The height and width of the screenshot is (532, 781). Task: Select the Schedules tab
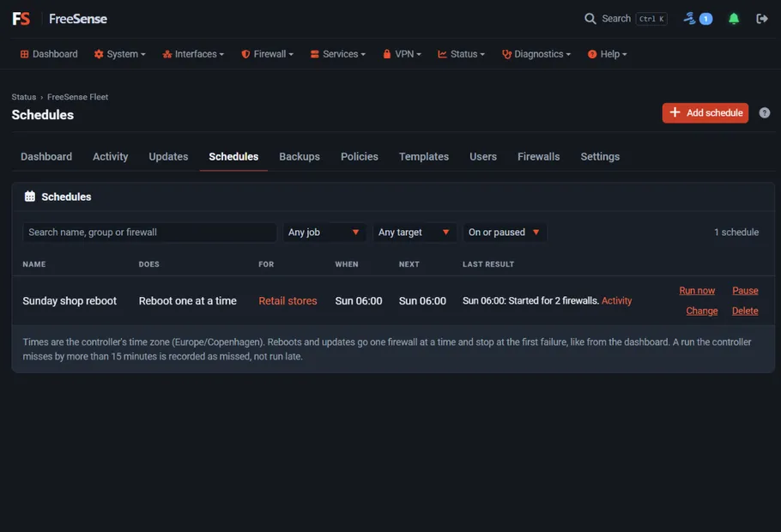[x=233, y=156]
